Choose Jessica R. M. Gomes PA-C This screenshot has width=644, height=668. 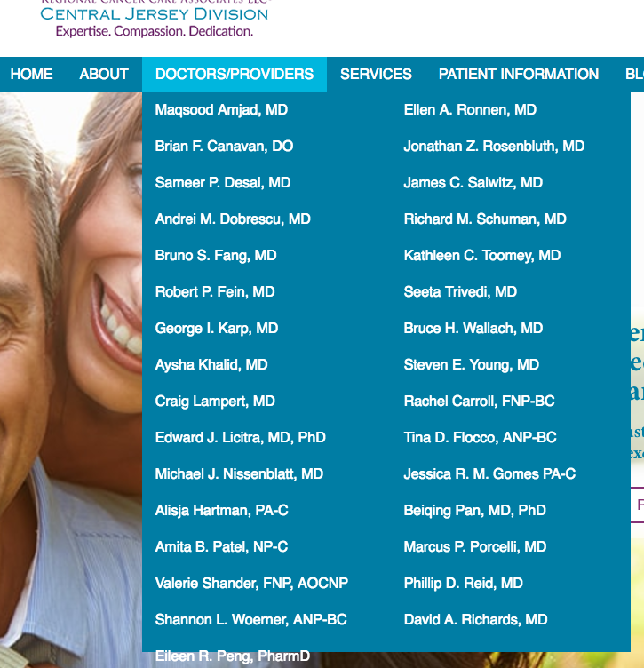[489, 474]
